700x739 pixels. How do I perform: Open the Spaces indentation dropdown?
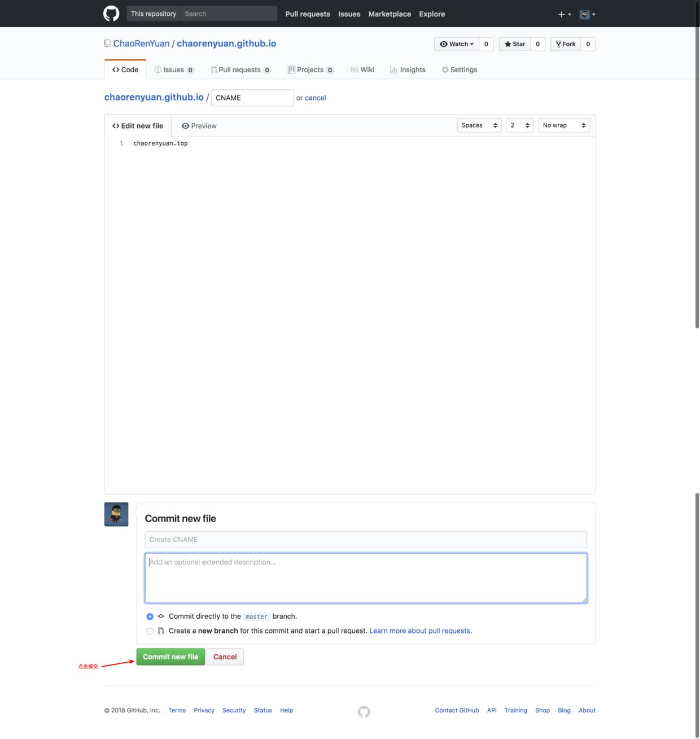pyautogui.click(x=479, y=125)
